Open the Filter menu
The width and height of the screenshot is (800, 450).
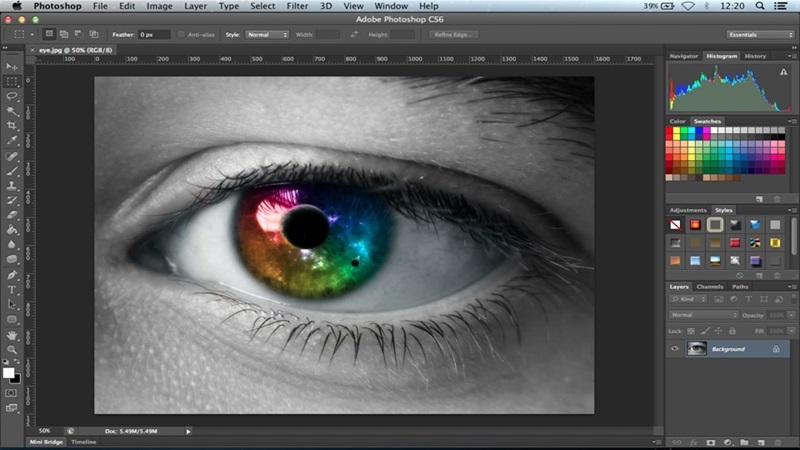(x=297, y=6)
